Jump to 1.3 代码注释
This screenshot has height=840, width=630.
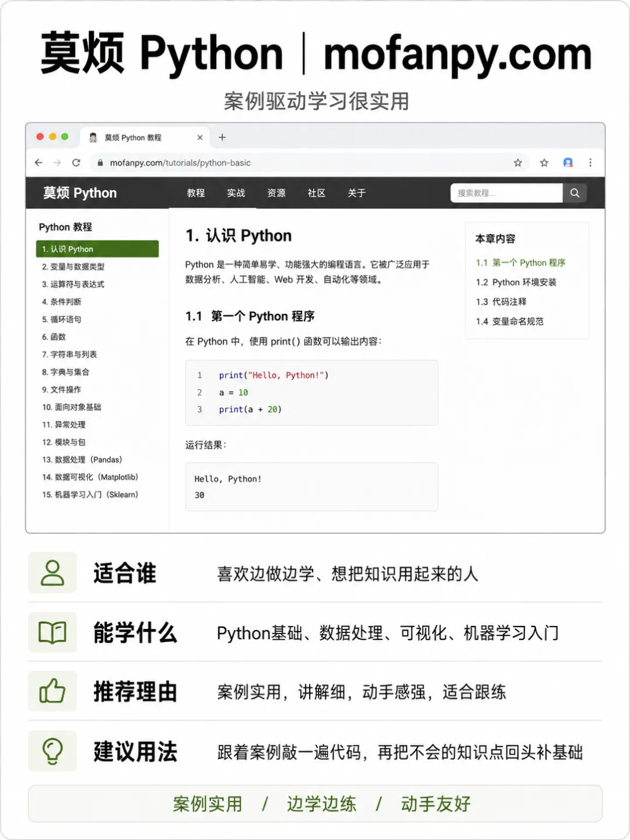tap(501, 302)
